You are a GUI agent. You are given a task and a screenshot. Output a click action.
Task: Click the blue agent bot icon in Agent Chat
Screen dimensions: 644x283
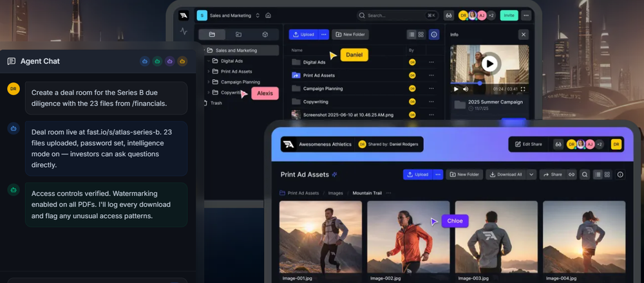(144, 61)
